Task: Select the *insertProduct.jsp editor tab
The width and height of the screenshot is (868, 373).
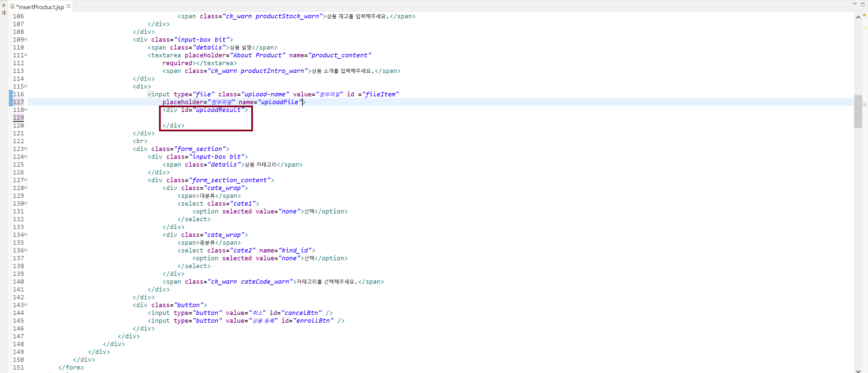Action: point(40,7)
